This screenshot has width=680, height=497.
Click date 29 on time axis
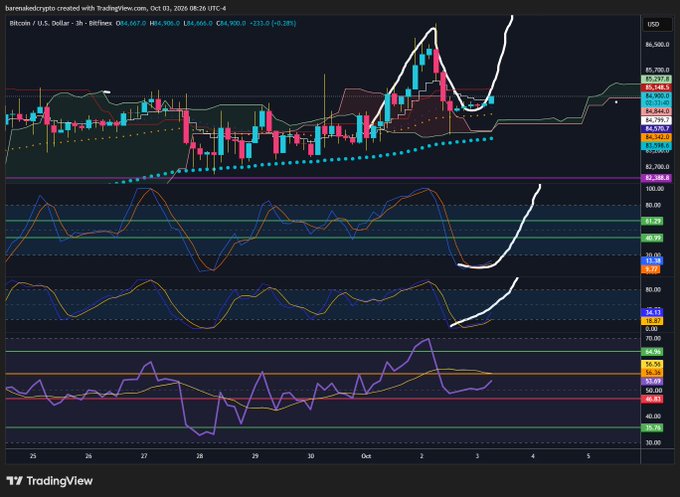coord(255,456)
